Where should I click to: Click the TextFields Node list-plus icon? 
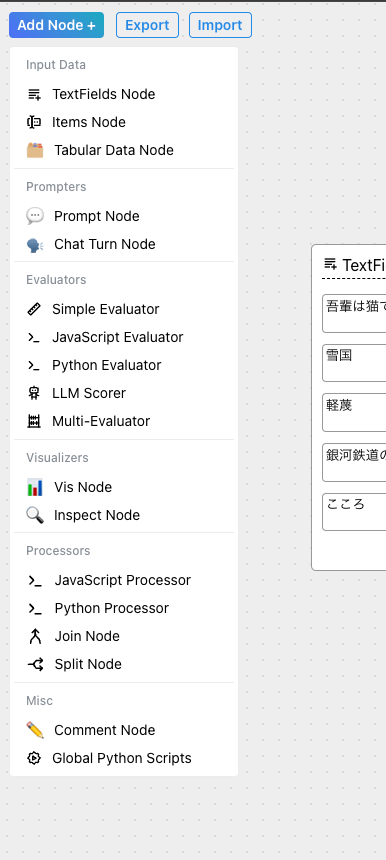click(x=34, y=94)
